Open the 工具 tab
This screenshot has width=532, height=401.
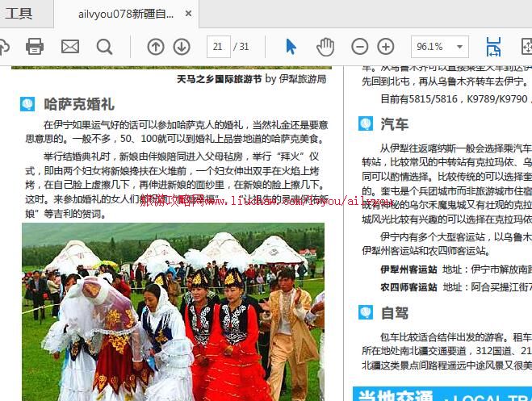[19, 14]
